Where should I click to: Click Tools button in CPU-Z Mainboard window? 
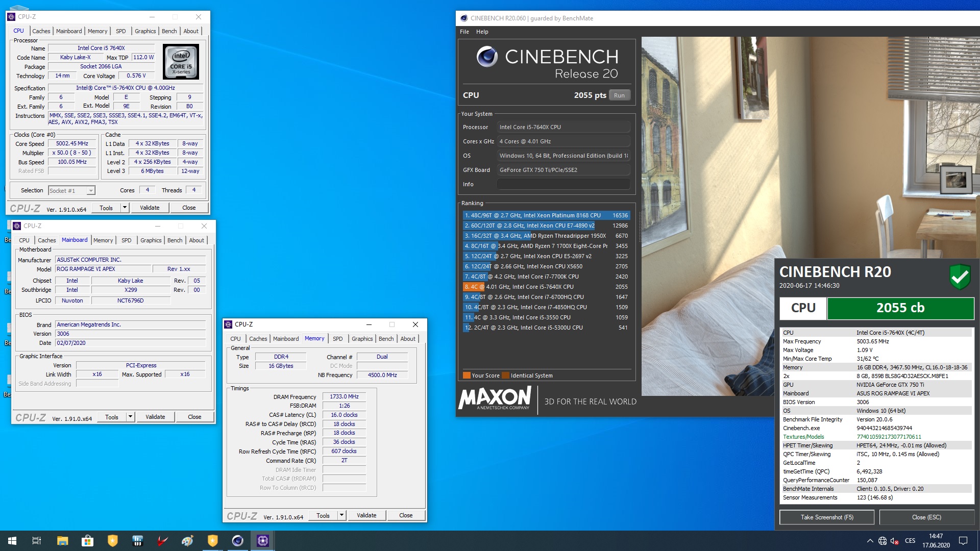click(x=112, y=417)
